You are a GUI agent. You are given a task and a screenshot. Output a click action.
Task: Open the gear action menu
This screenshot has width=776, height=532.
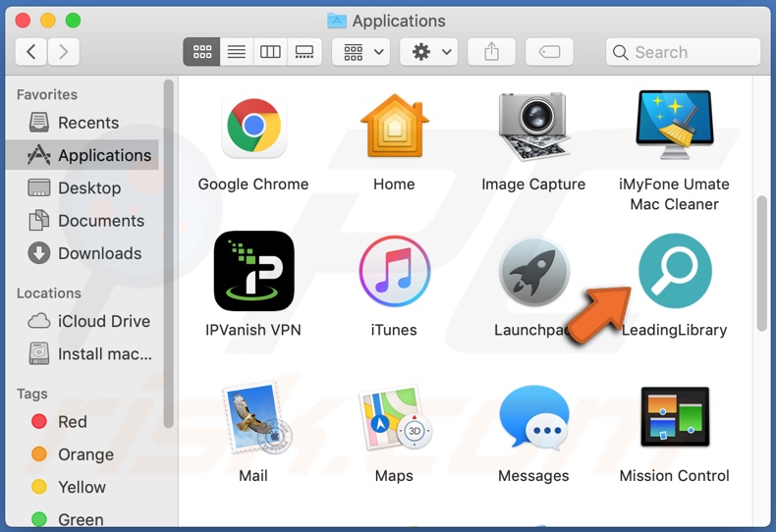tap(429, 51)
